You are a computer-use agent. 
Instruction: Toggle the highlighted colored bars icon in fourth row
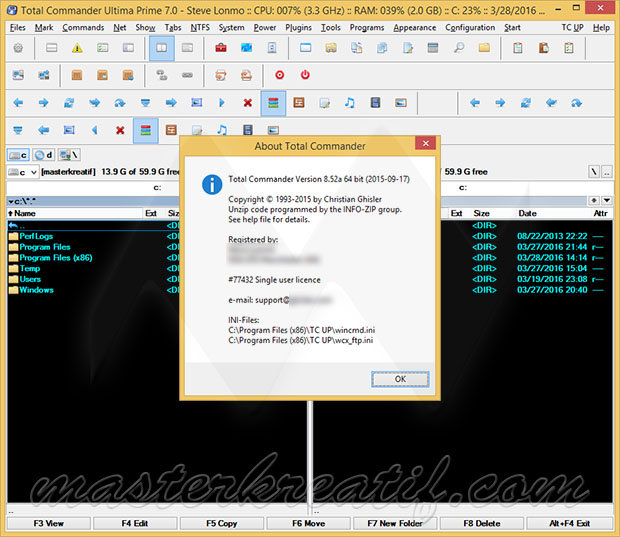146,130
